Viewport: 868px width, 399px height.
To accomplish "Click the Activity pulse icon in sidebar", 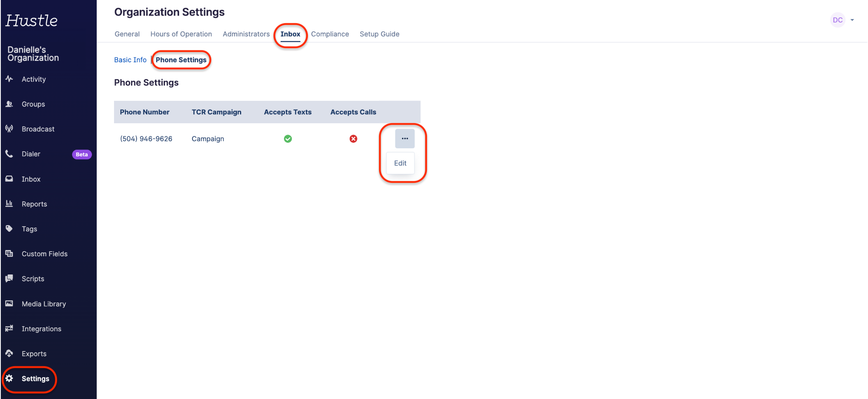I will [9, 79].
